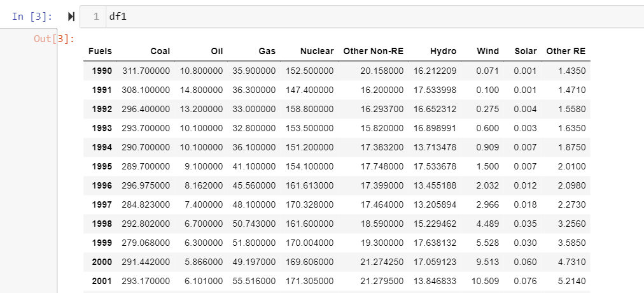644x293 pixels.
Task: Click the 1997 row index
Action: pyautogui.click(x=102, y=204)
